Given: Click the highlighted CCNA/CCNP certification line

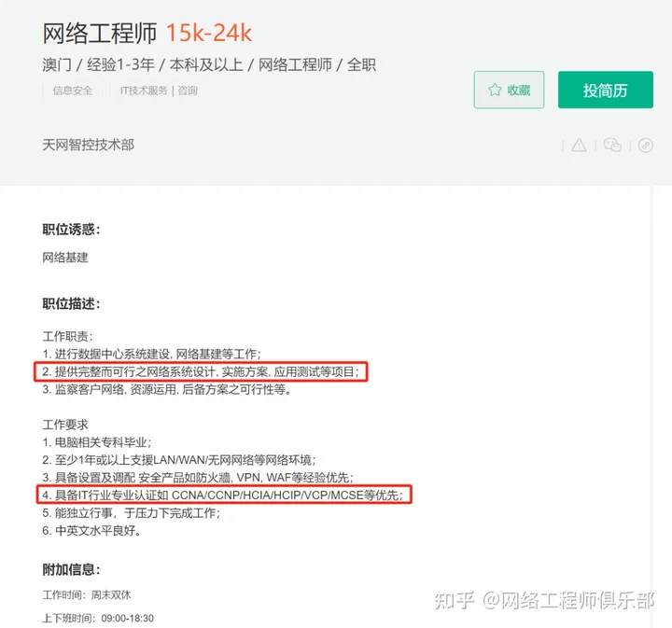Looking at the screenshot, I should coord(223,495).
